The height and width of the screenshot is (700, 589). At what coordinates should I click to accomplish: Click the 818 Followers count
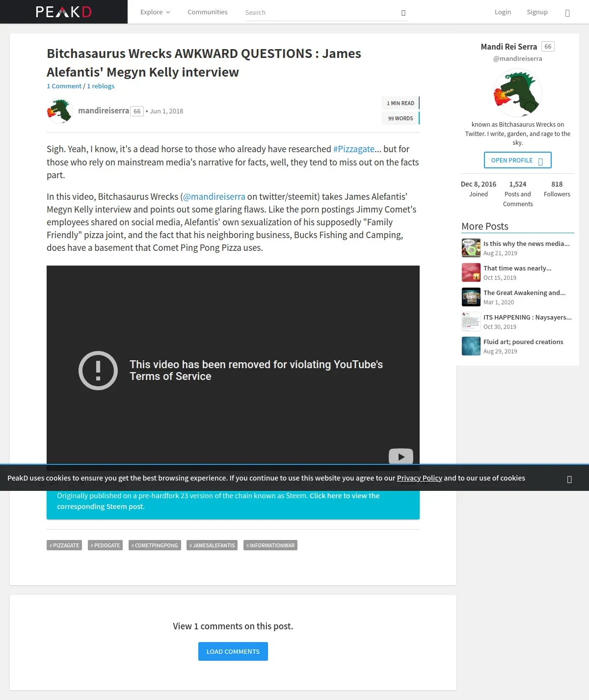coord(557,189)
